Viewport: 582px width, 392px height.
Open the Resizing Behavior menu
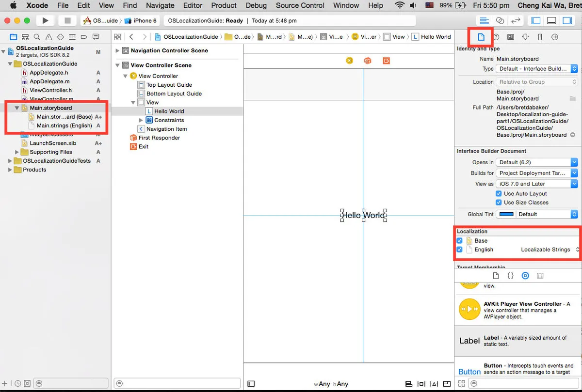pos(447,384)
